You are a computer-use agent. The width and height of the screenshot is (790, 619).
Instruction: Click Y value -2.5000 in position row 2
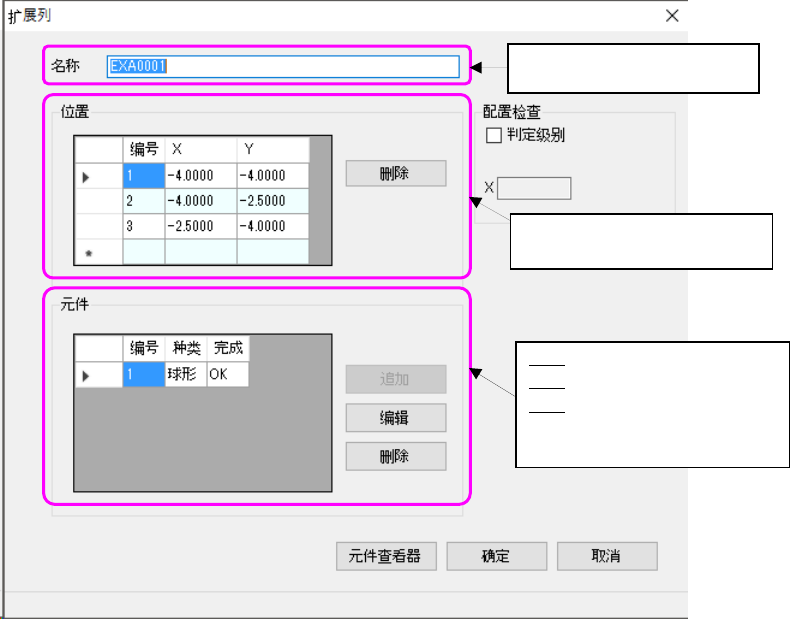click(273, 201)
